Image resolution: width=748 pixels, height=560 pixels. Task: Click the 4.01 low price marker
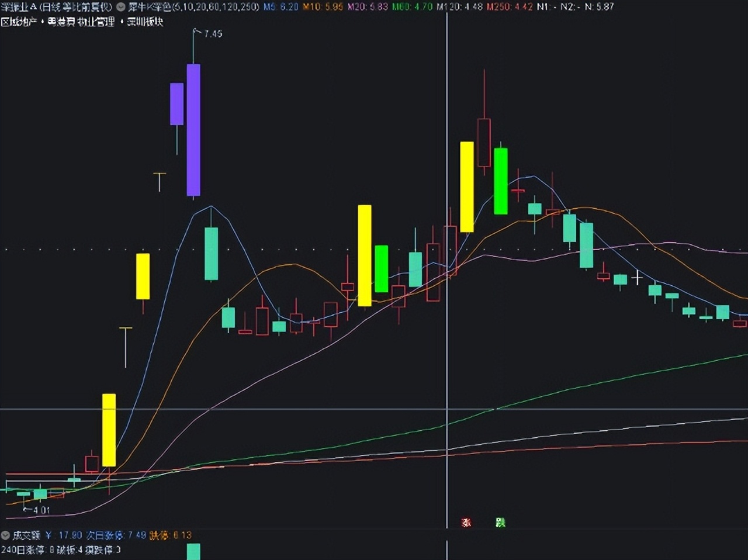[41, 510]
